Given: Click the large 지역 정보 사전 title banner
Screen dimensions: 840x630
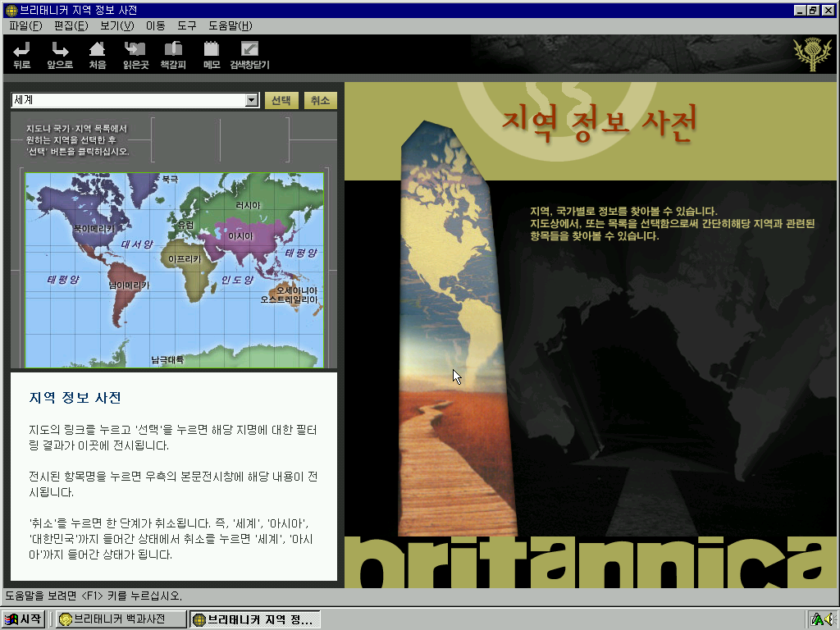Looking at the screenshot, I should coord(600,123).
